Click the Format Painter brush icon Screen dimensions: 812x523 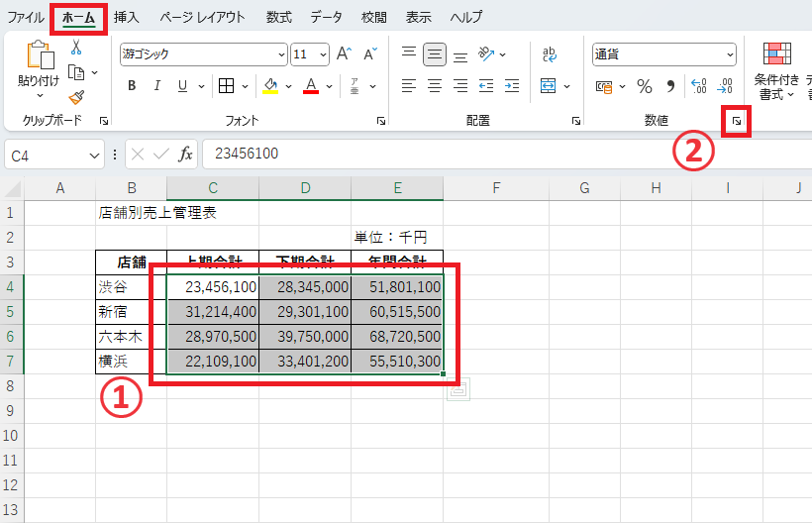pos(76,96)
